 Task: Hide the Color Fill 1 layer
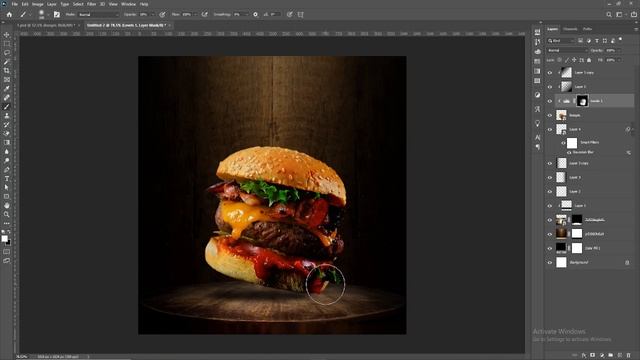[550, 248]
